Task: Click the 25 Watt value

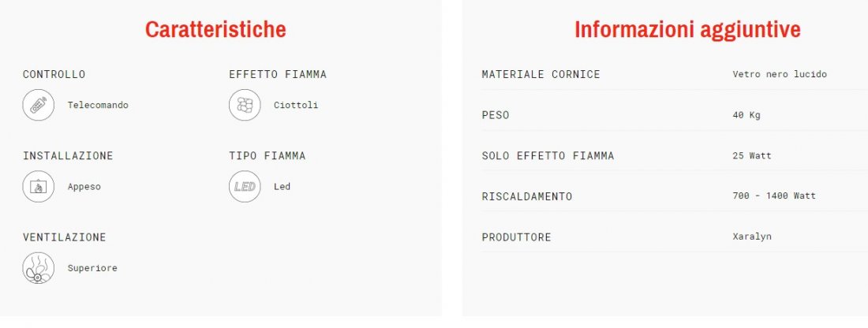Action: pyautogui.click(x=752, y=155)
